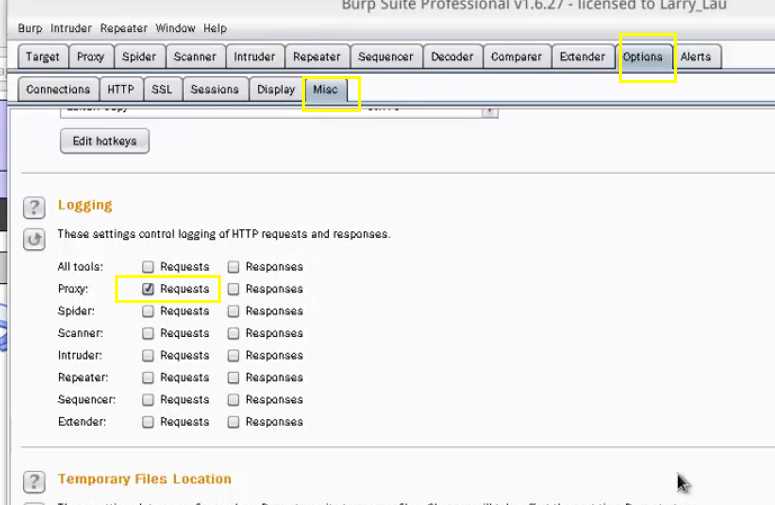This screenshot has width=775, height=505.
Task: Enable Intruder Requests logging
Action: coord(148,356)
